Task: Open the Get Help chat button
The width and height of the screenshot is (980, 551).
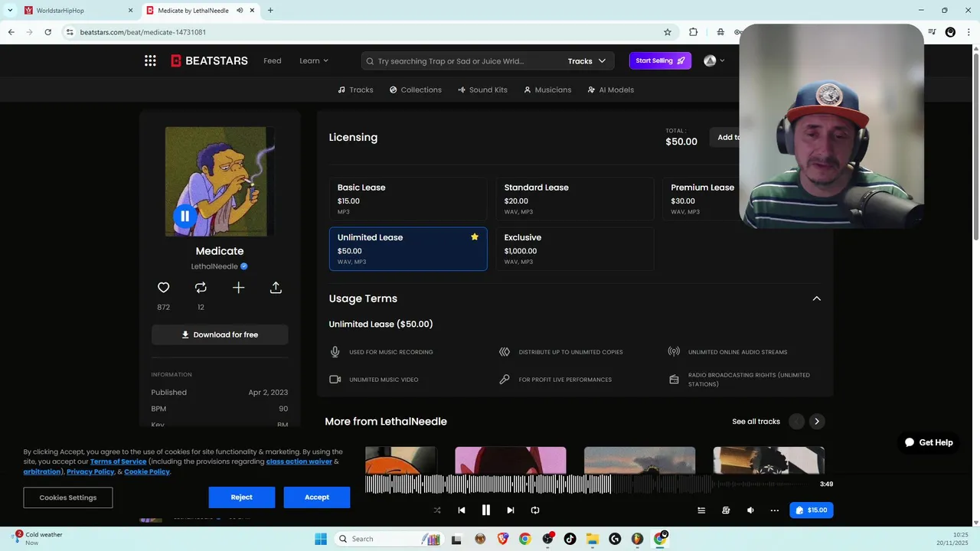Action: tap(929, 442)
